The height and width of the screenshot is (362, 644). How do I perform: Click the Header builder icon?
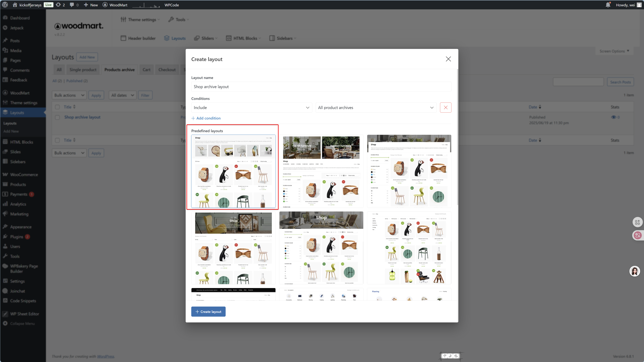pyautogui.click(x=123, y=38)
